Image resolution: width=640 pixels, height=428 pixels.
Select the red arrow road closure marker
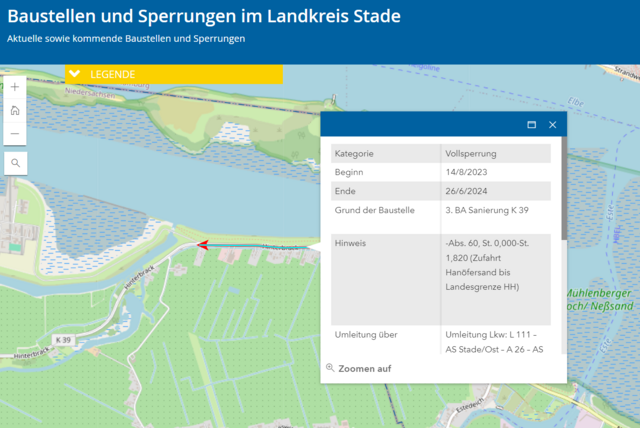pyautogui.click(x=203, y=245)
